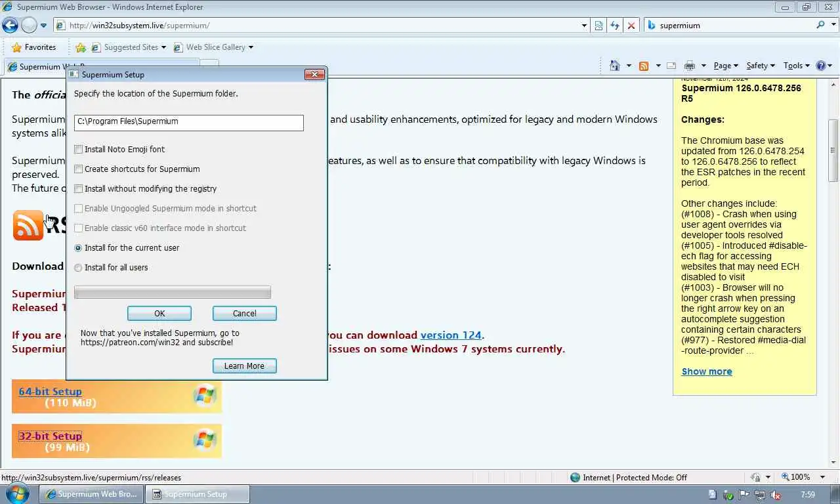Image resolution: width=840 pixels, height=504 pixels.
Task: Go back with the browser Back arrow
Action: pos(10,25)
